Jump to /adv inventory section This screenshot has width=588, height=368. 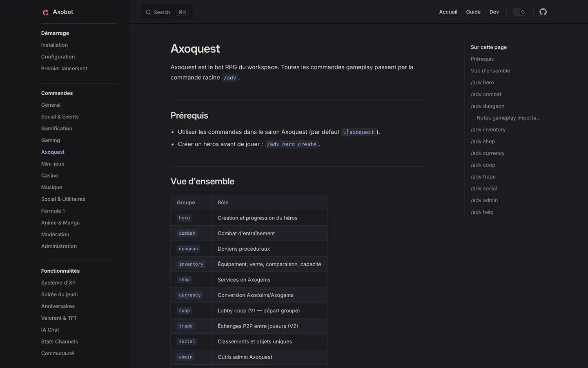[x=488, y=130]
